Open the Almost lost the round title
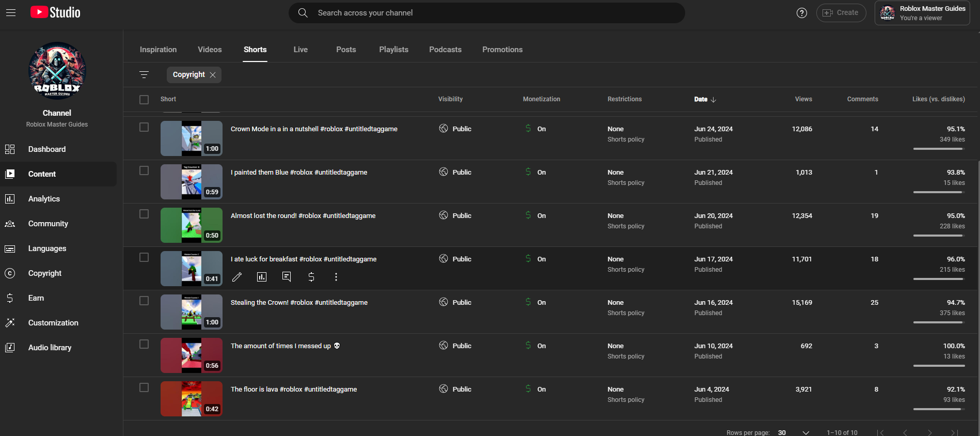The width and height of the screenshot is (980, 436). pos(303,216)
